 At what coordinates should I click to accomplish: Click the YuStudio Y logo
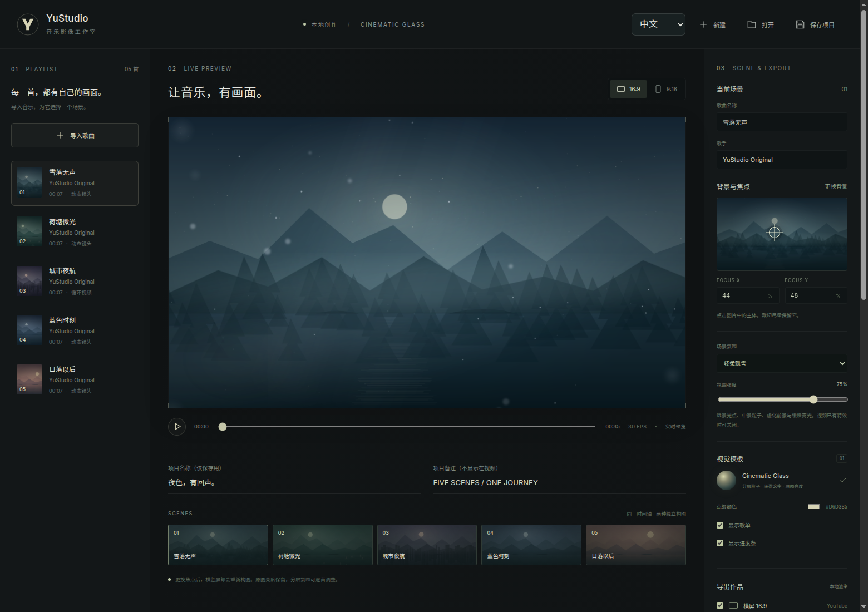point(28,24)
